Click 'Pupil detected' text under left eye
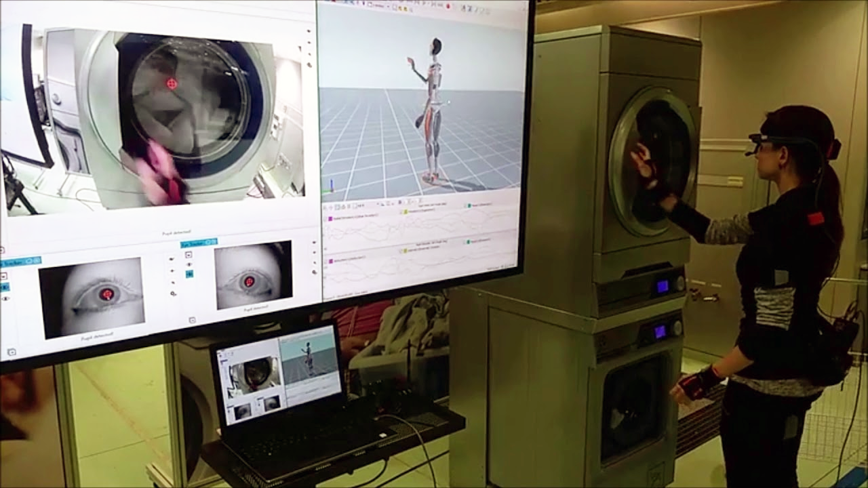The height and width of the screenshot is (488, 868). 97,336
